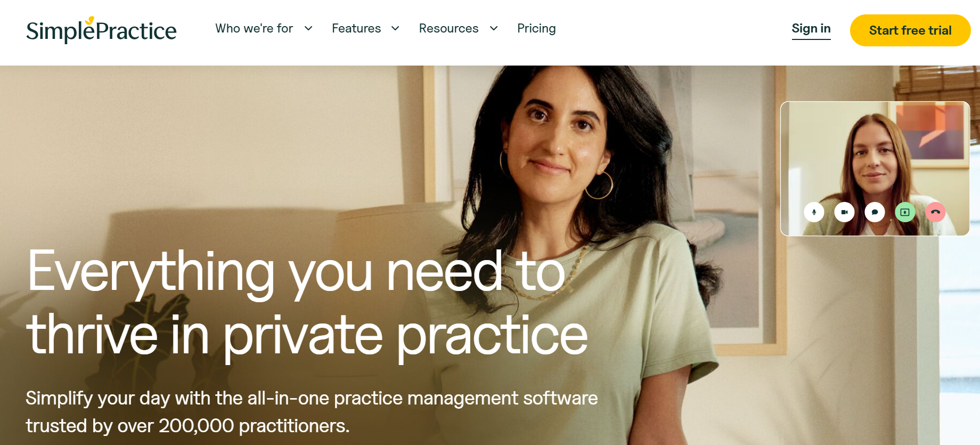Image resolution: width=980 pixels, height=445 pixels.
Task: Click the camera icon in video call
Action: coord(844,212)
